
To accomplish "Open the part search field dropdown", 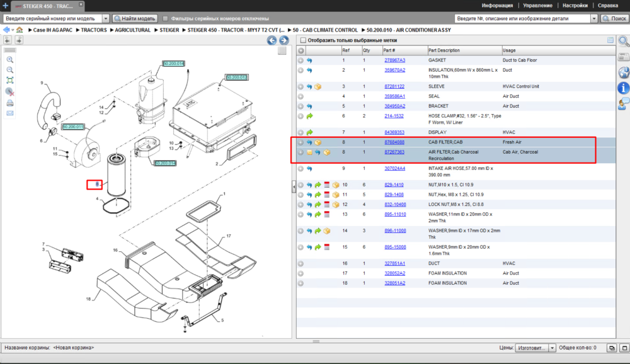I will pyautogui.click(x=594, y=18).
